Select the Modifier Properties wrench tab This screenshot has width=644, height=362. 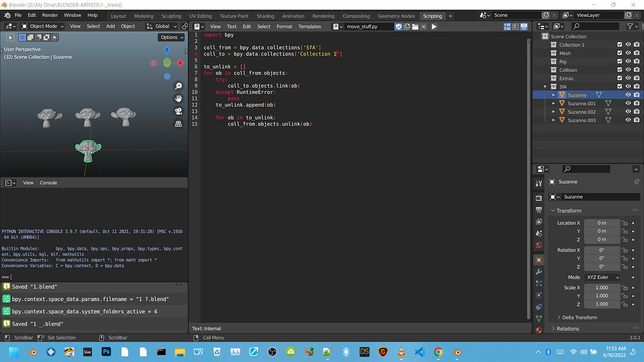pos(540,271)
